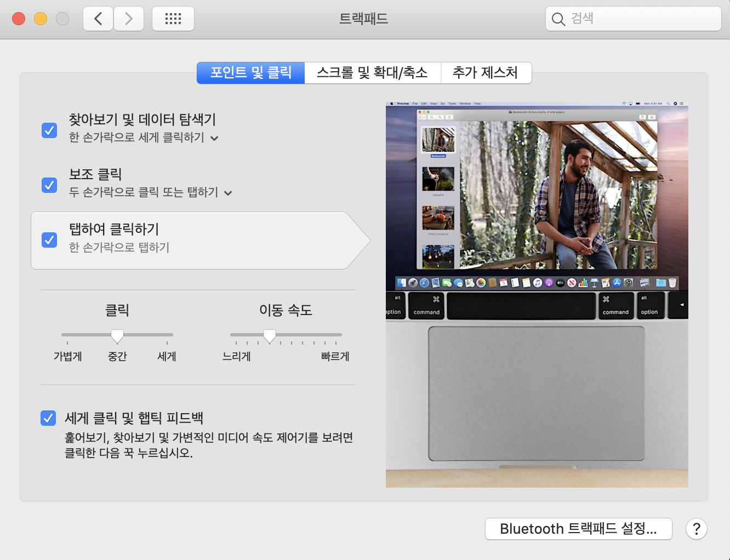Click the 느리게 speed label
The height and width of the screenshot is (560, 730).
click(x=237, y=357)
